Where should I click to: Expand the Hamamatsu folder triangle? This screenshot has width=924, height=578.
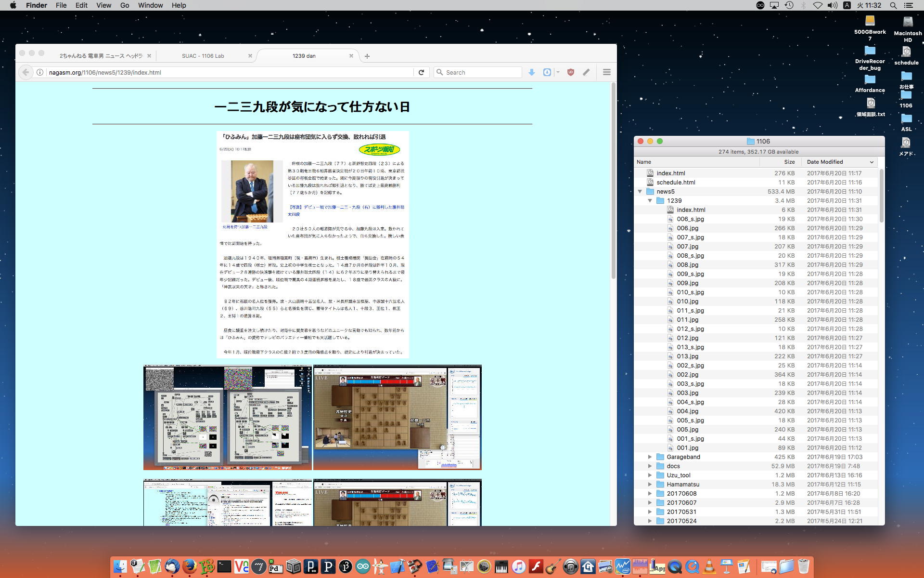pos(650,485)
